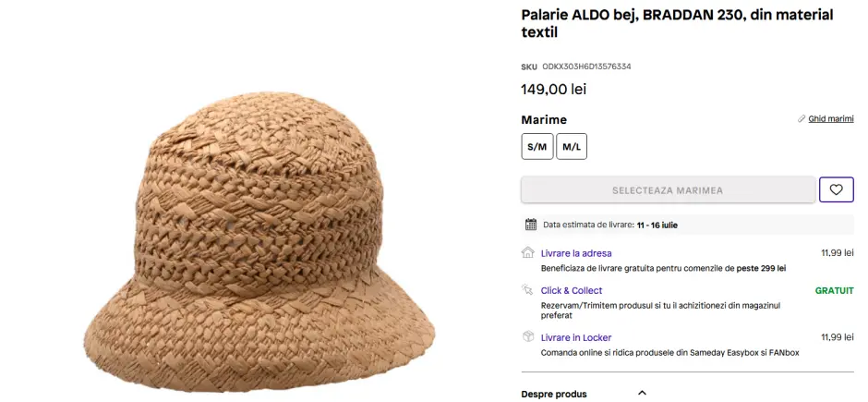
Task: Open the Livrare in Locker link
Action: pos(576,338)
